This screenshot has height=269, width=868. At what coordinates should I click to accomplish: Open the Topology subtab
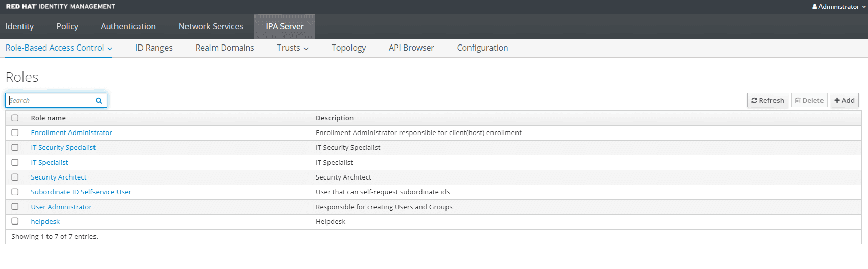[x=348, y=48]
